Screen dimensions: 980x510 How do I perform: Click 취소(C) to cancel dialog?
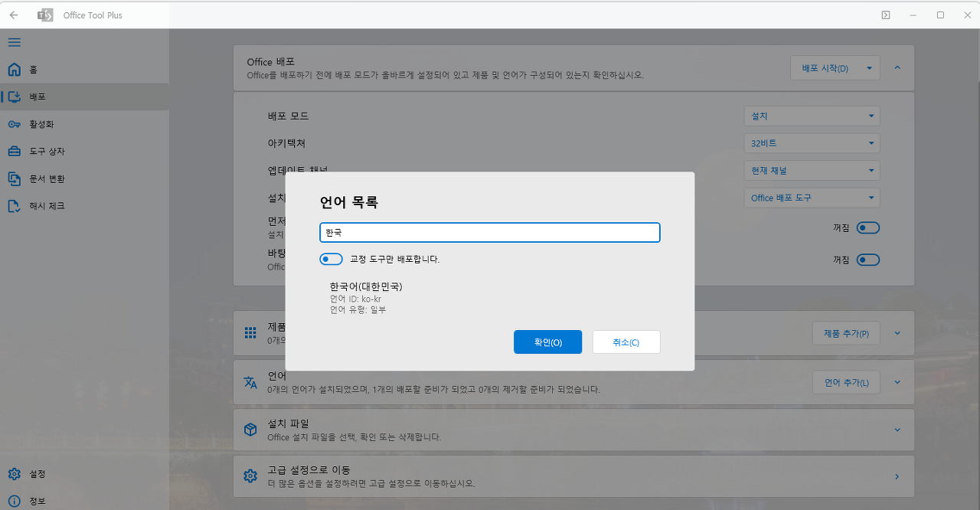coord(626,342)
